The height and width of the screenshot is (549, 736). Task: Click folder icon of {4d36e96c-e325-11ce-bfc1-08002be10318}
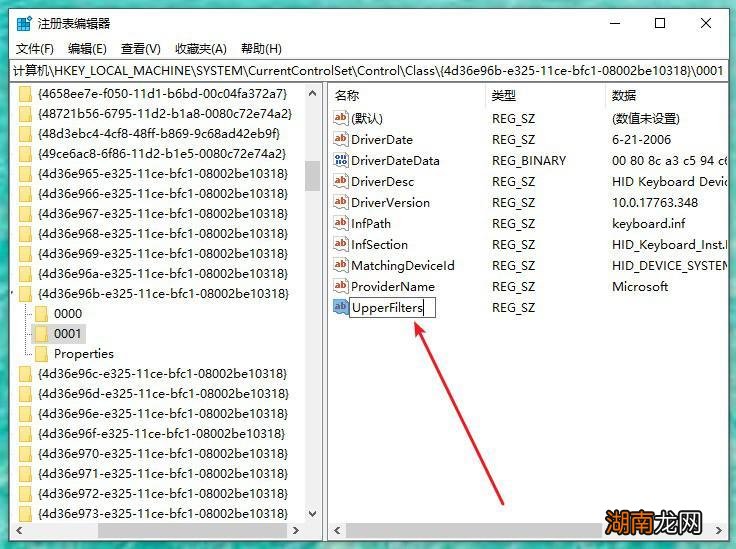(25, 374)
